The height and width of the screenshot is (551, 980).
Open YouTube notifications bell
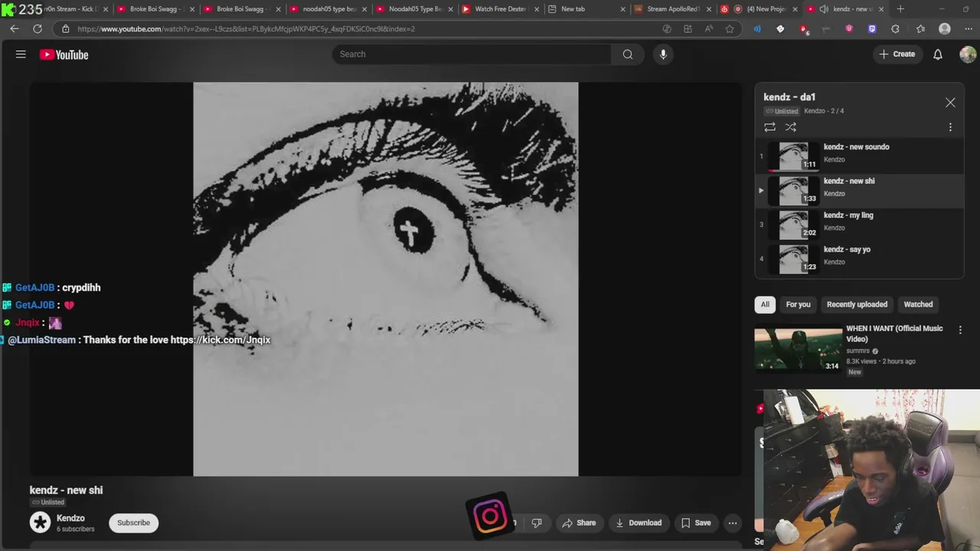(x=937, y=54)
